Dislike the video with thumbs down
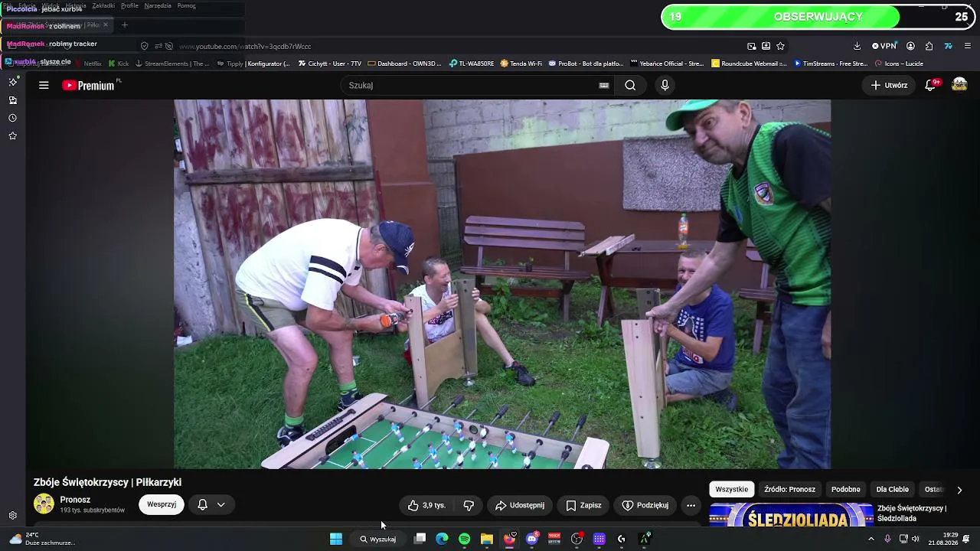This screenshot has width=980, height=551. coord(469,505)
